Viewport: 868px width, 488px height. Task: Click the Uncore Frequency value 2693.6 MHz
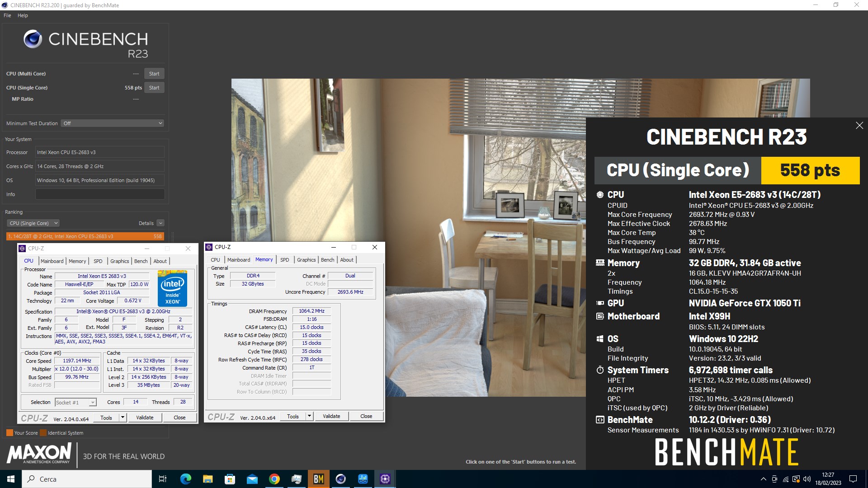350,292
